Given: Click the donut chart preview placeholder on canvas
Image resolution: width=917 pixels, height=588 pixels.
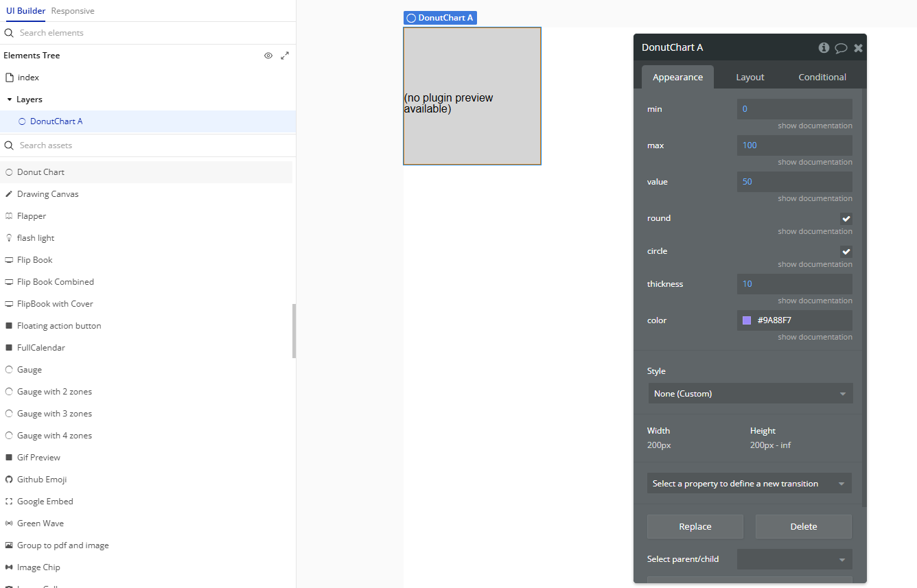Looking at the screenshot, I should 472,96.
